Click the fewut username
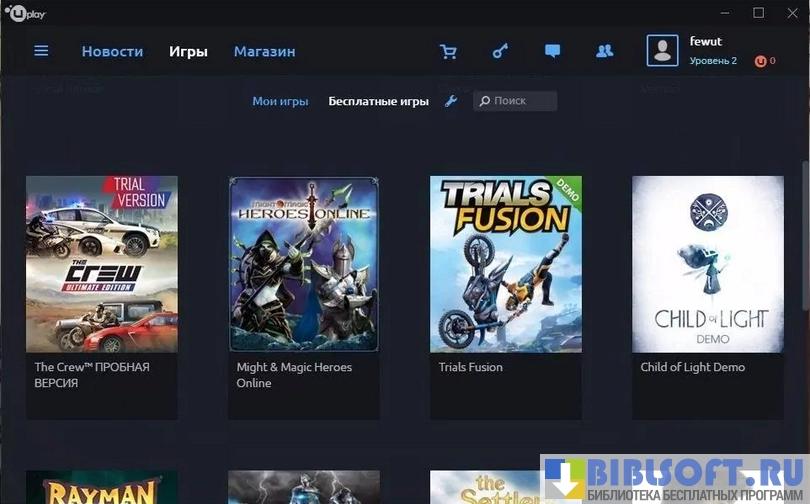The height and width of the screenshot is (504, 810). tap(705, 42)
